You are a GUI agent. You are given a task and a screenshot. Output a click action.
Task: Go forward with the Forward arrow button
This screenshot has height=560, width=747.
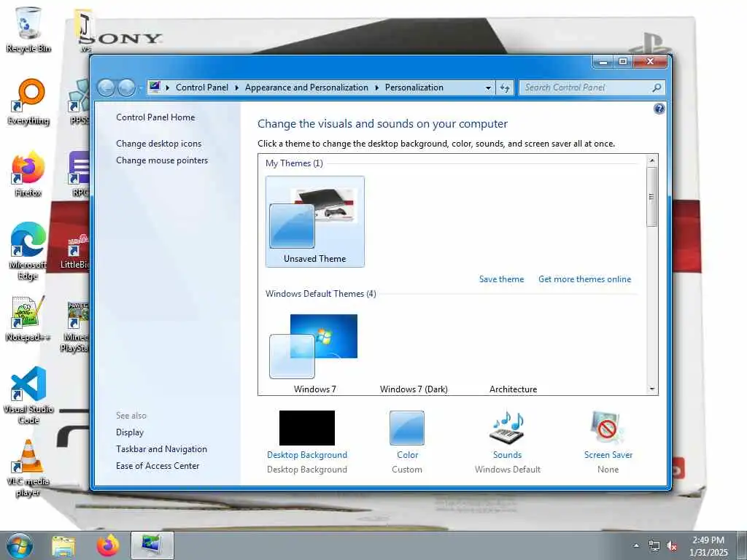125,87
